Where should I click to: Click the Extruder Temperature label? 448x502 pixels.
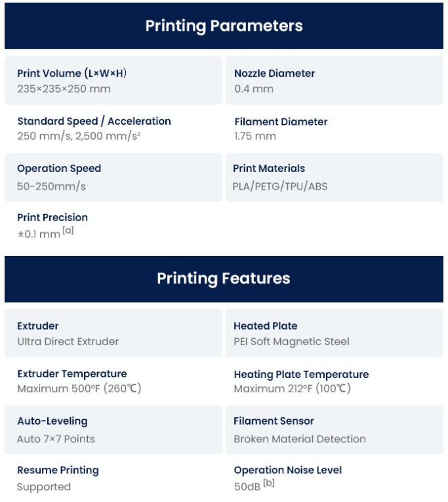[72, 374]
